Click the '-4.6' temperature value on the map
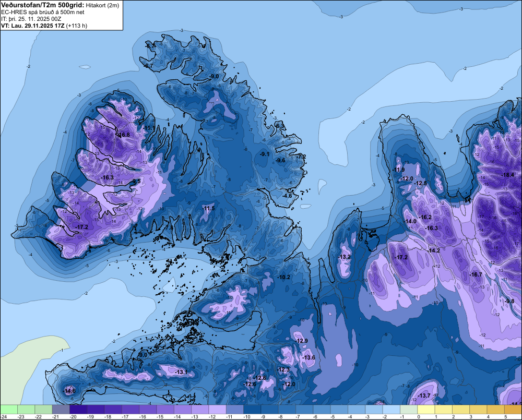Image resolution: width=522 pixels, height=420 pixels. click(287, 196)
